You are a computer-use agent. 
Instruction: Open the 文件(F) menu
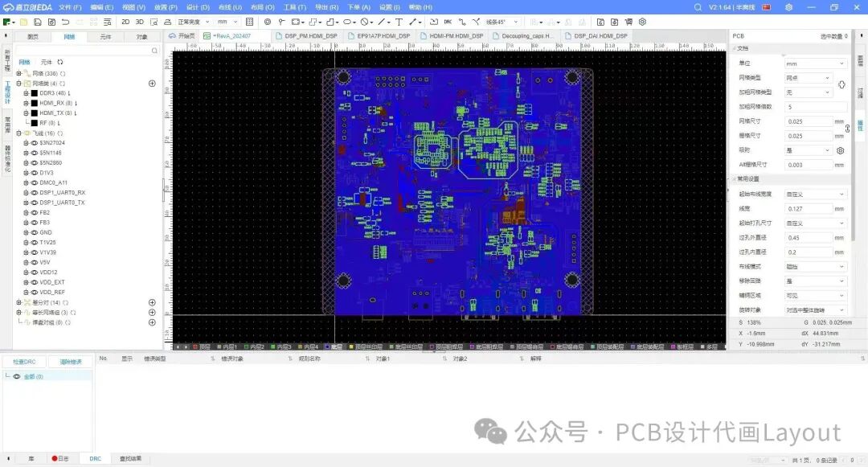(x=70, y=7)
